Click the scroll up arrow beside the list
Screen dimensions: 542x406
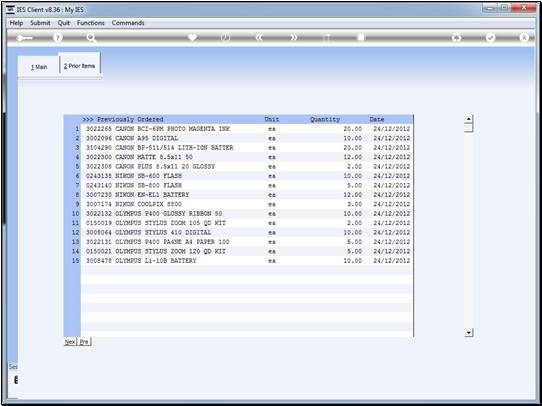468,119
